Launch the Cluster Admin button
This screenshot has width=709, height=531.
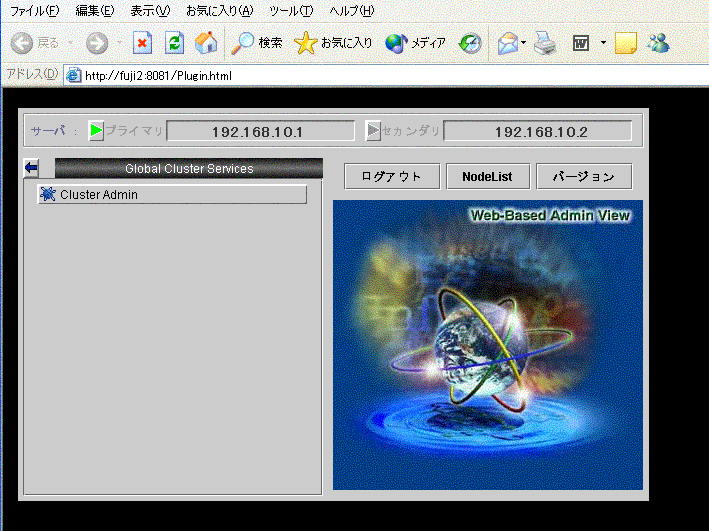(x=172, y=194)
